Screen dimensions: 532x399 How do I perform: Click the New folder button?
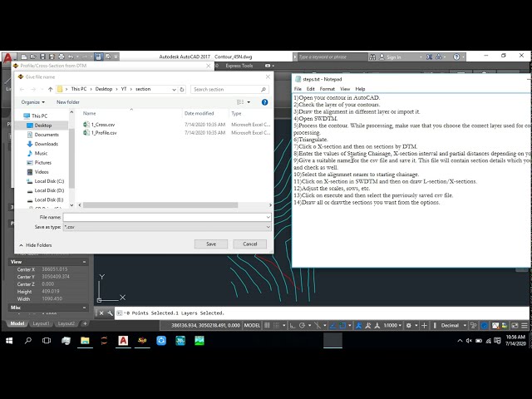[68, 101]
